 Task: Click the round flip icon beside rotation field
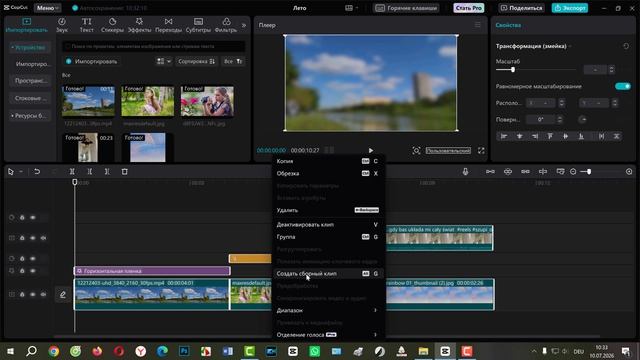[582, 120]
